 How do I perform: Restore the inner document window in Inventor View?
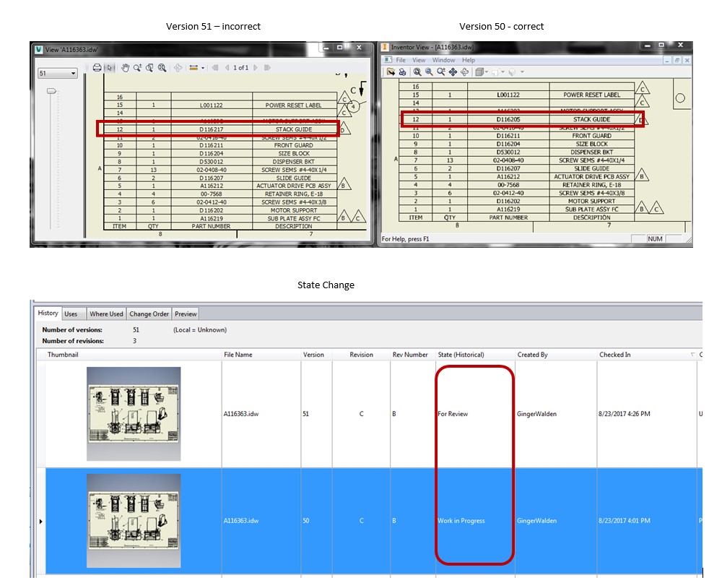(677, 61)
